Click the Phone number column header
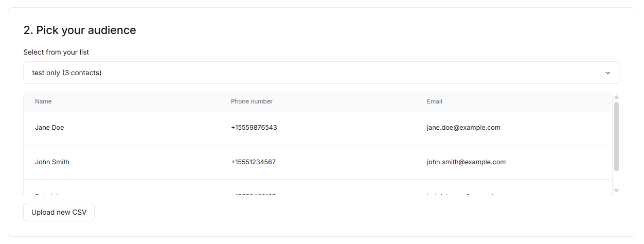The height and width of the screenshot is (244, 644). point(252,101)
